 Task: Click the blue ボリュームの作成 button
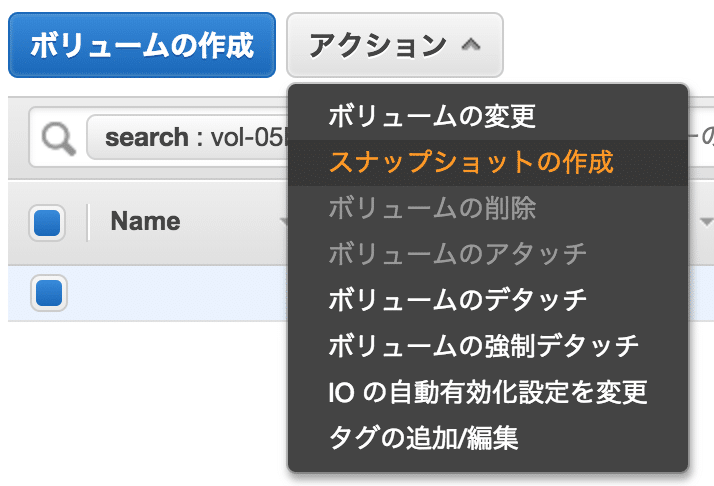[142, 45]
